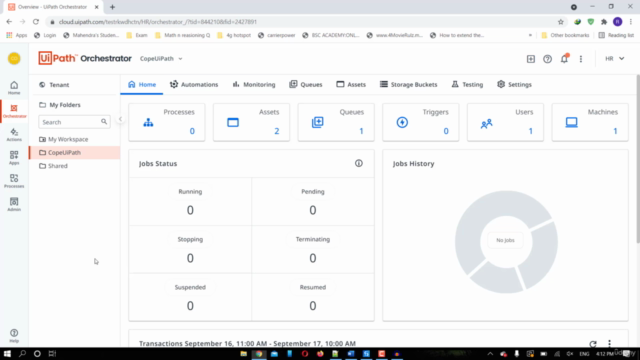Open Orchestrator in the left rail
640x360 pixels.
[x=14, y=111]
